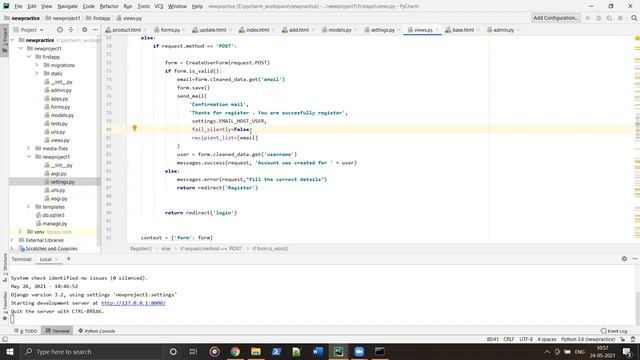Collapse the newpractice root folder
Viewport: 640px width, 360px height.
click(12, 40)
